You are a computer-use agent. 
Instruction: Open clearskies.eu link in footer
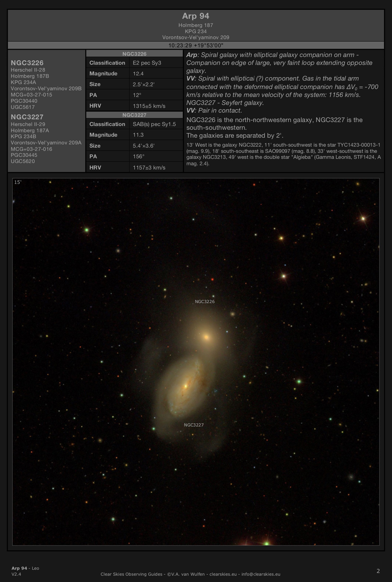(223, 574)
